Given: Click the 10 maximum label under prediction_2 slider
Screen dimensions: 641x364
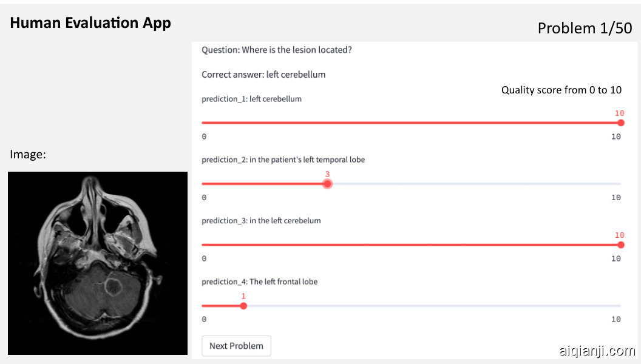Looking at the screenshot, I should point(616,197).
